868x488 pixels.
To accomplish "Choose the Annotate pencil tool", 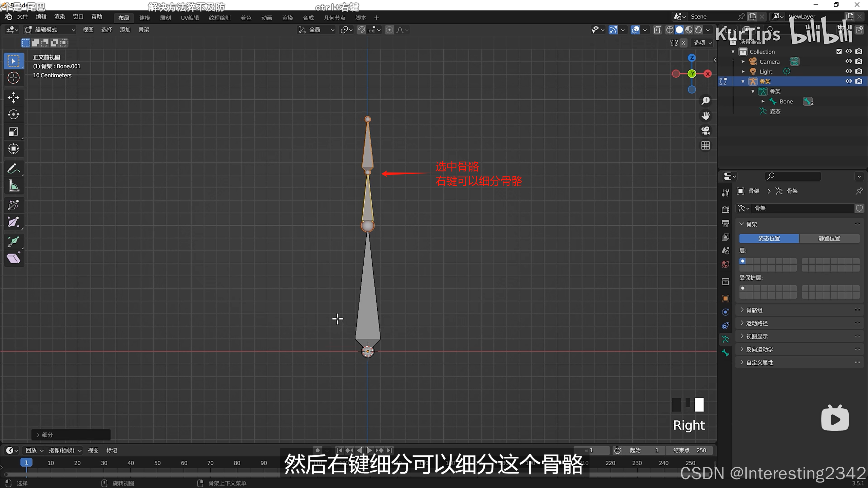I will click(x=14, y=169).
